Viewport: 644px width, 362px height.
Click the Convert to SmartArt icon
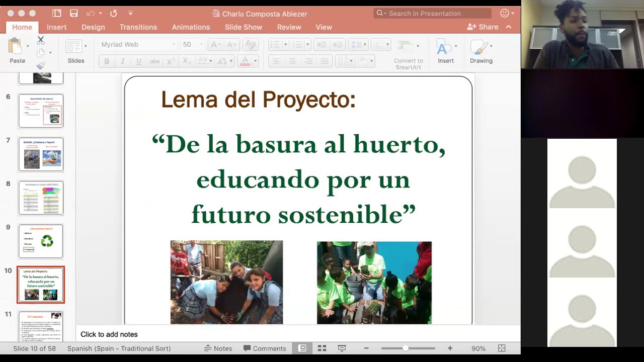click(406, 47)
